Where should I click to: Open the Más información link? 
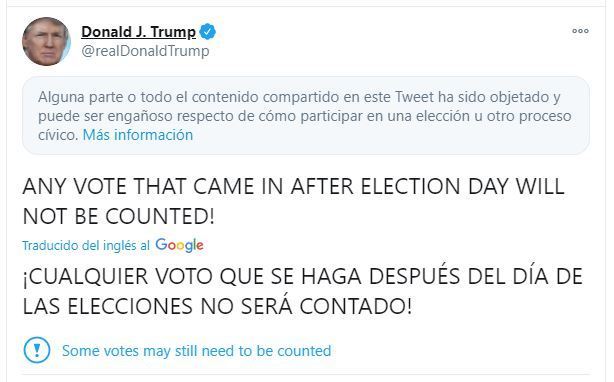click(x=138, y=135)
